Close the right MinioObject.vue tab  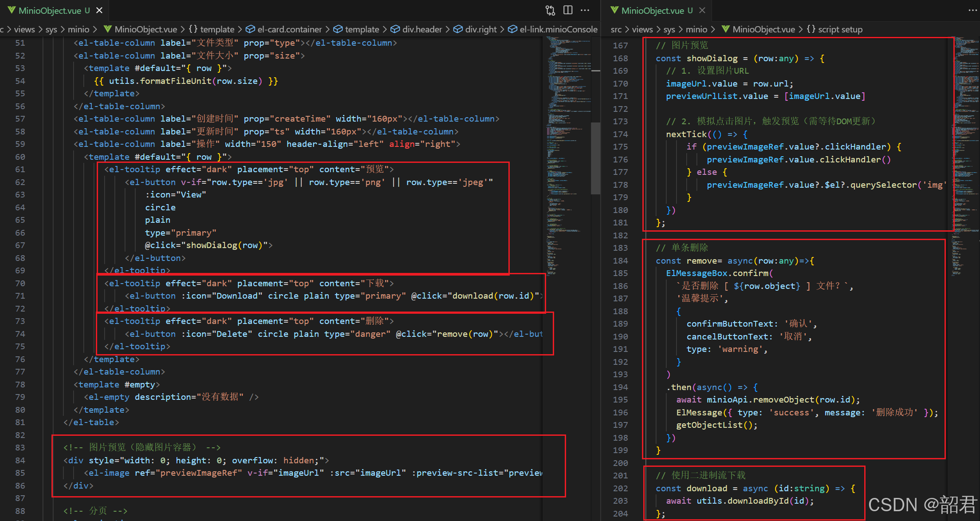point(702,10)
